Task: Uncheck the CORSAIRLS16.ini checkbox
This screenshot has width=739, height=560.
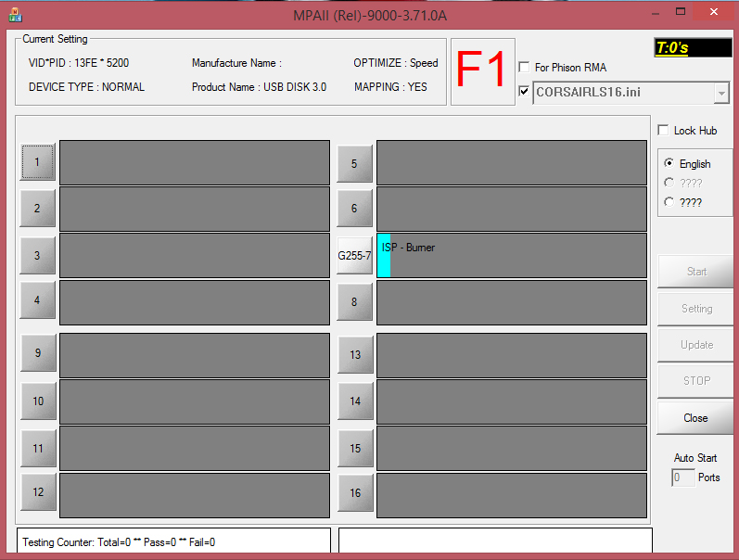Action: click(525, 92)
